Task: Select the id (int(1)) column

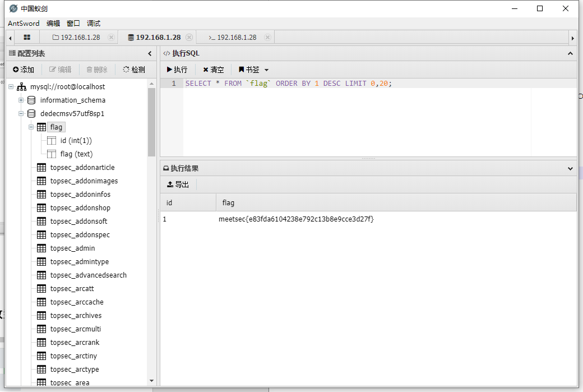Action: (76, 141)
